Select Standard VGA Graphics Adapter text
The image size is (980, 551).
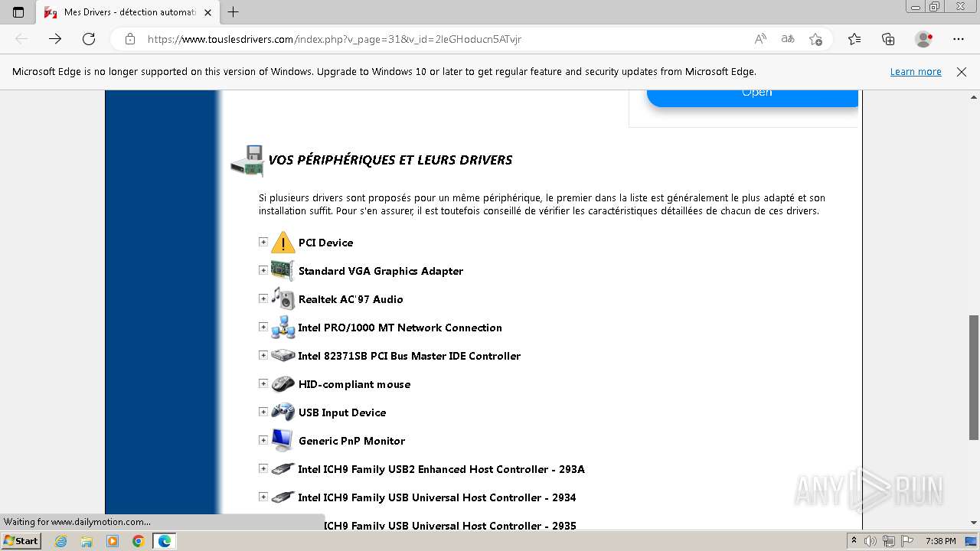381,271
